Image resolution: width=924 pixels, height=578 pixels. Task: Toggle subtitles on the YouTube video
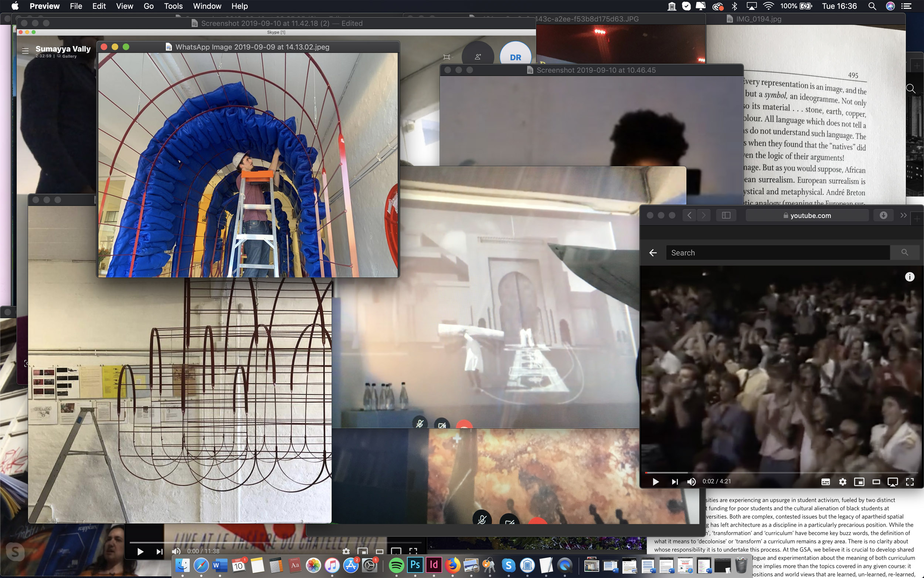(825, 481)
